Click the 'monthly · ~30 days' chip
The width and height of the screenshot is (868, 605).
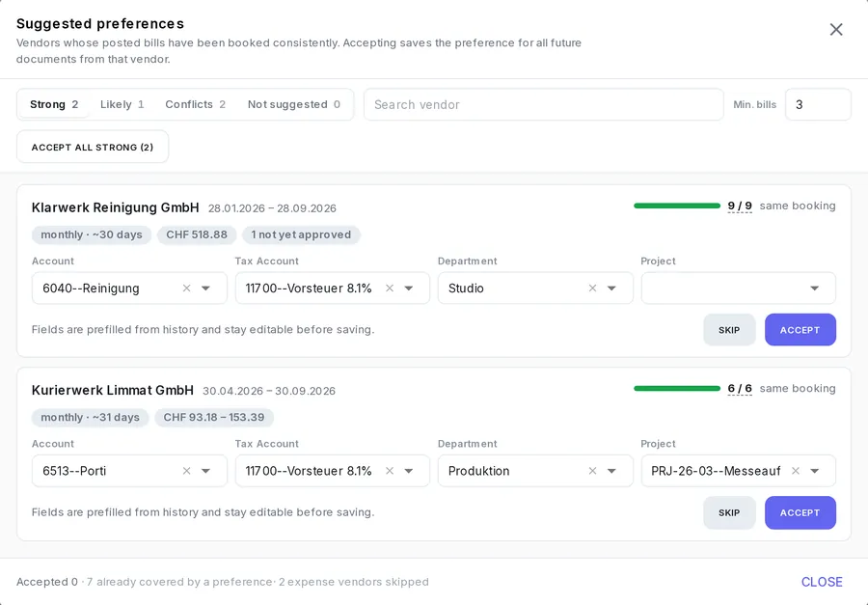point(92,234)
